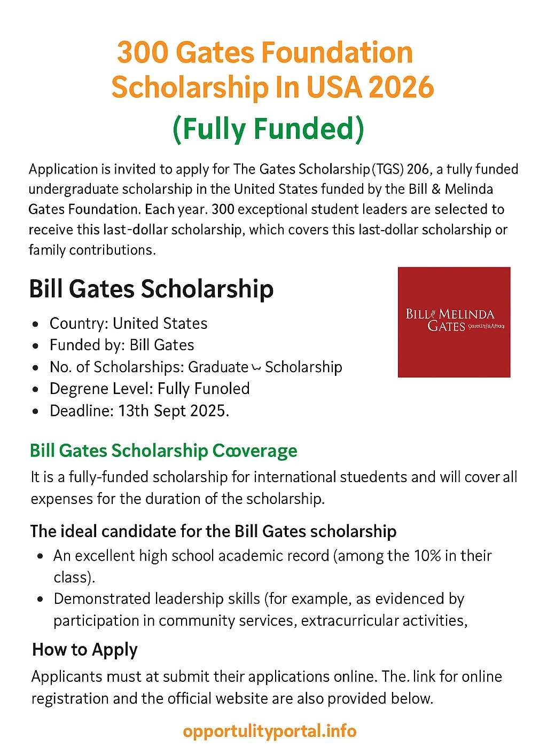Click the intro paragraph mentioning TGS
This screenshot has height=756, width=547.
click(x=273, y=209)
